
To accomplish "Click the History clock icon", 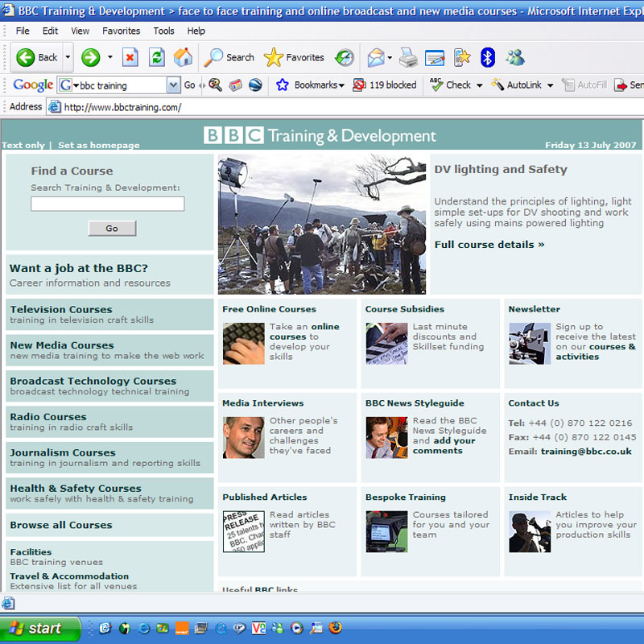I will point(345,58).
